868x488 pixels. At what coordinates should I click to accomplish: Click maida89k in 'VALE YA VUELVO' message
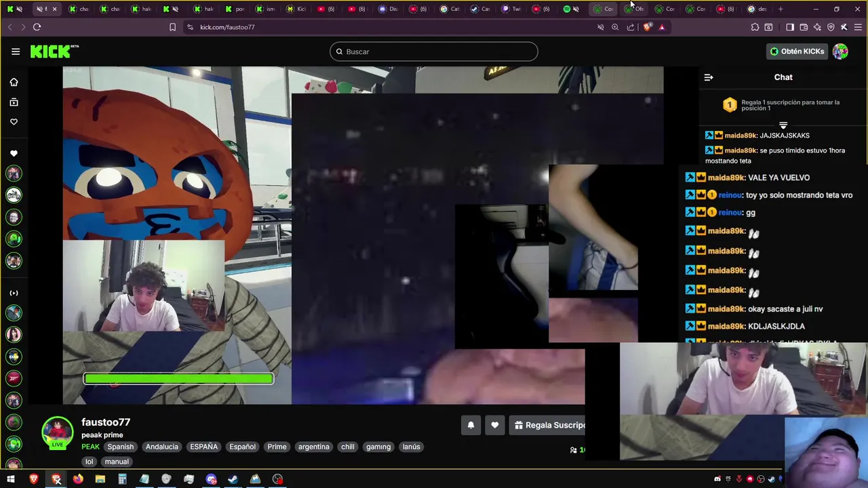pos(726,178)
